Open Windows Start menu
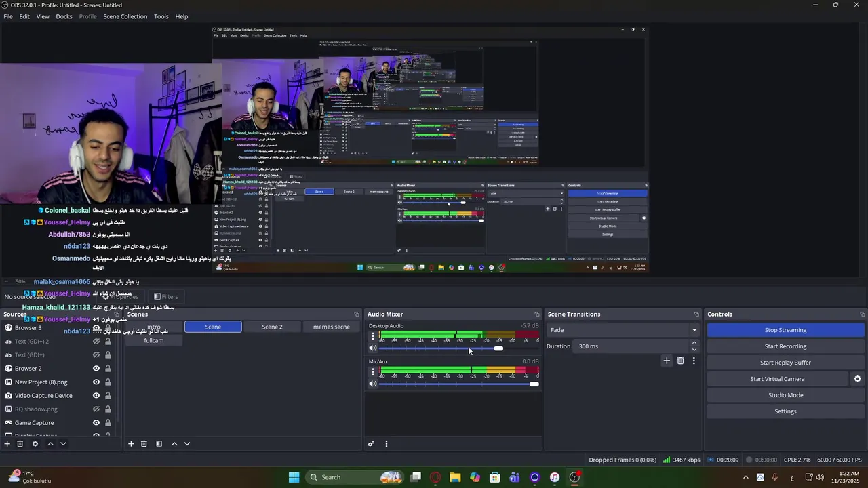 (294, 477)
